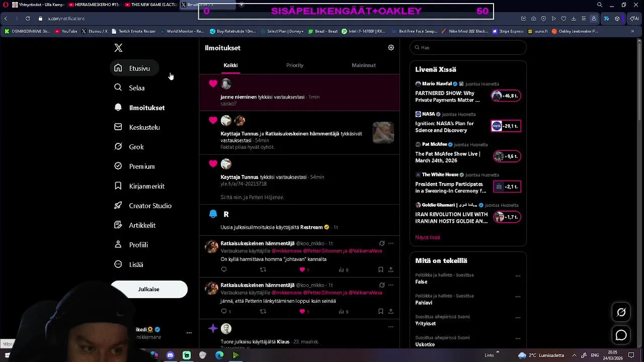Click the X logo above the sidebar

[x=118, y=48]
